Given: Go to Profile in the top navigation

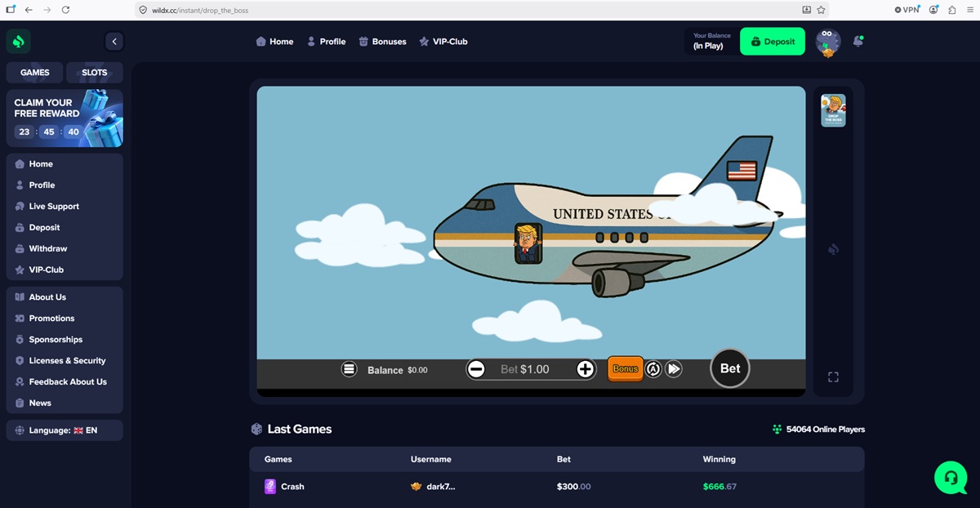Looking at the screenshot, I should pos(326,42).
